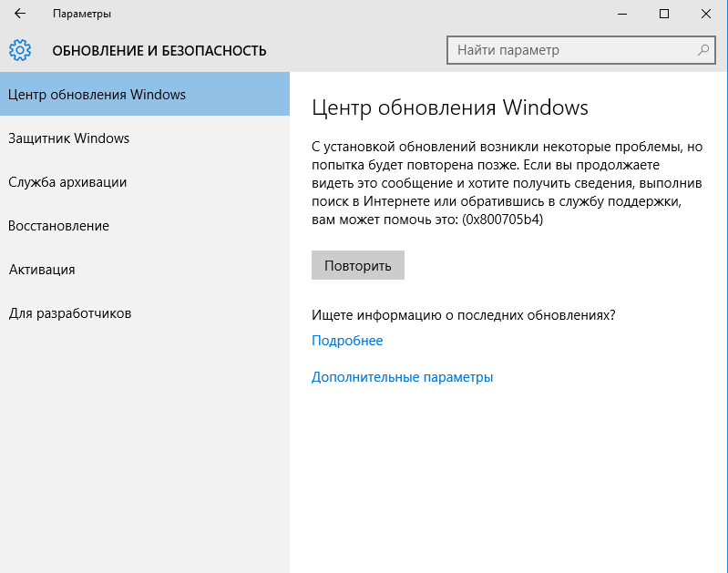Click the "Повторить" button
Image resolution: width=728 pixels, height=573 pixels.
(x=358, y=265)
